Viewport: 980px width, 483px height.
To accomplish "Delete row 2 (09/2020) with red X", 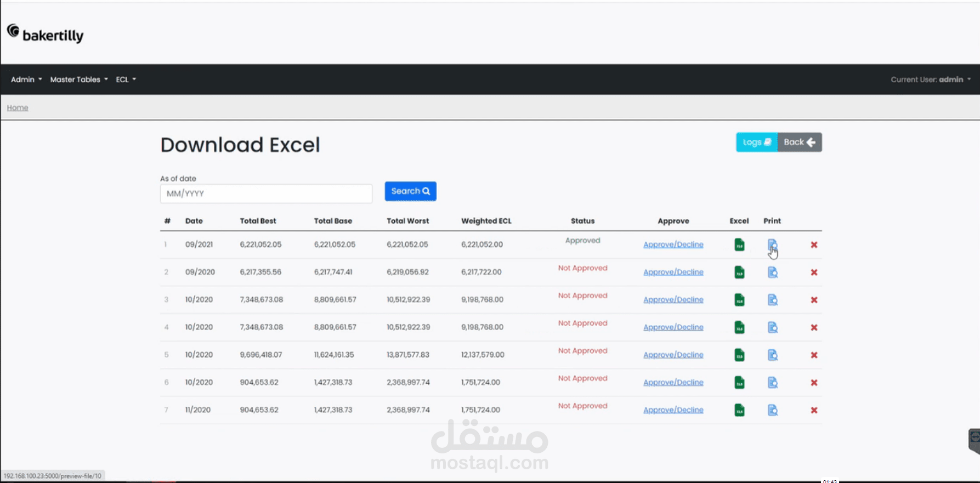I will tap(814, 272).
